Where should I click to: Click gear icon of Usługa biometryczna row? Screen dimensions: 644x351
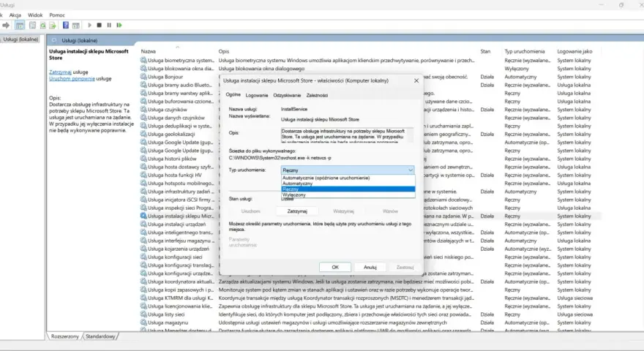(143, 61)
